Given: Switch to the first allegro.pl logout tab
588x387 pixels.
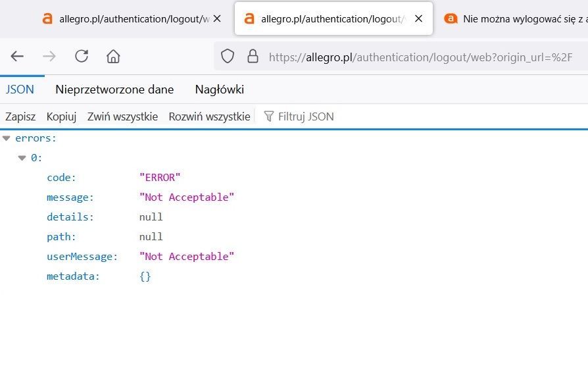Looking at the screenshot, I should pos(132,19).
